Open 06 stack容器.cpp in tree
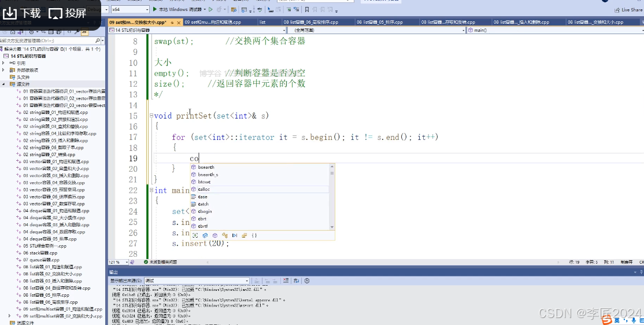This screenshot has height=325, width=644. click(x=40, y=253)
